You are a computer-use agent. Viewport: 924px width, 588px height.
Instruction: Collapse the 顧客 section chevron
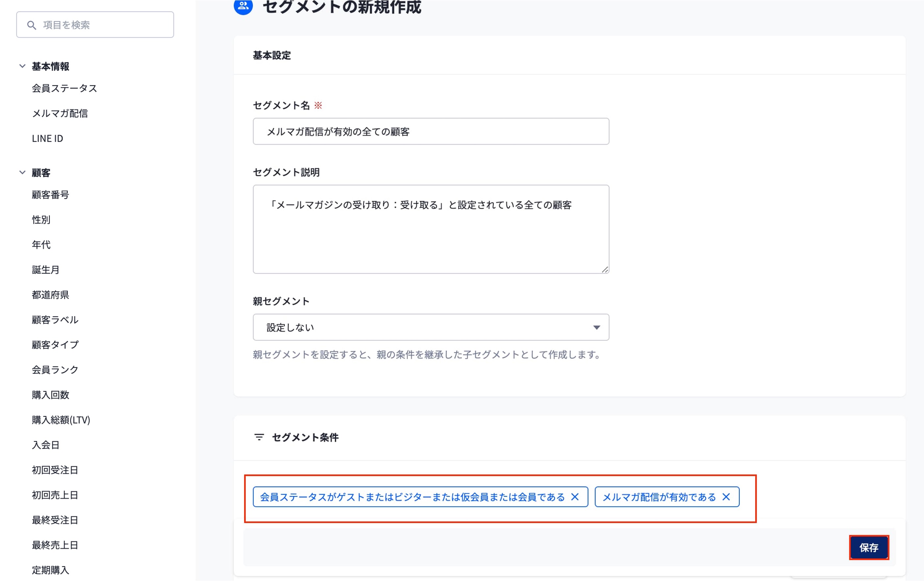coord(22,173)
